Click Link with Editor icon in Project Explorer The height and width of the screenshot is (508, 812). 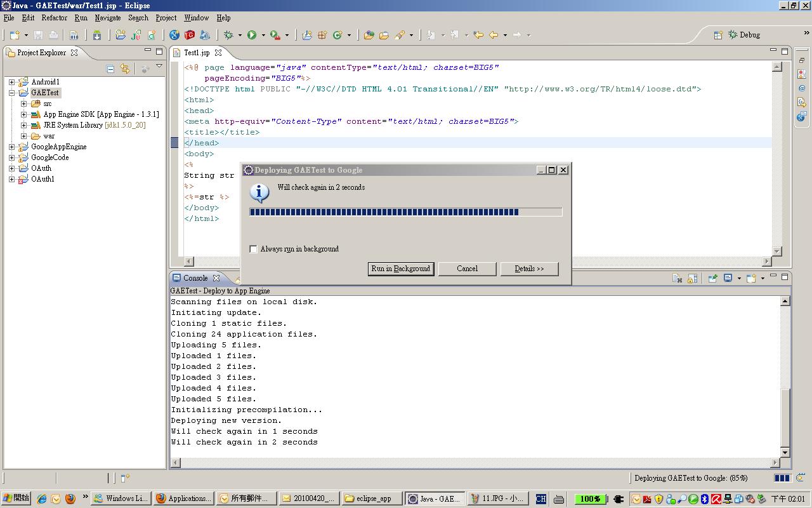125,69
